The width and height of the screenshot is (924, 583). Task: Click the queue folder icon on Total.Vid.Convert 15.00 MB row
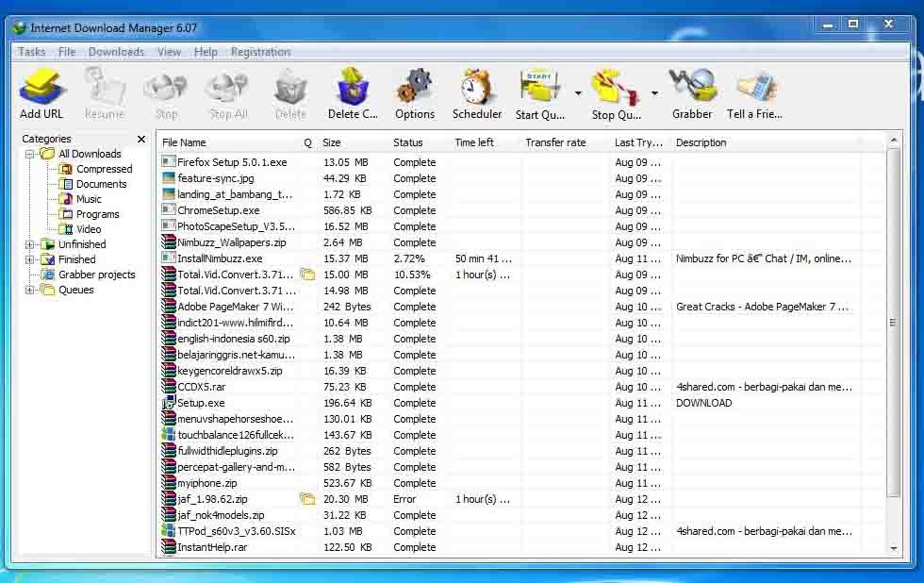(x=307, y=275)
